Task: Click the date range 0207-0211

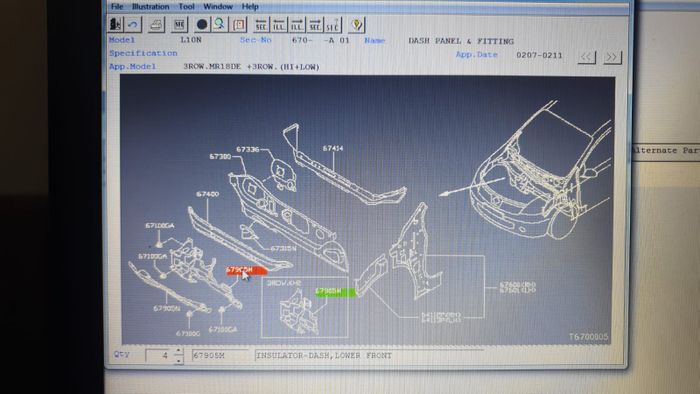Action: [x=539, y=55]
